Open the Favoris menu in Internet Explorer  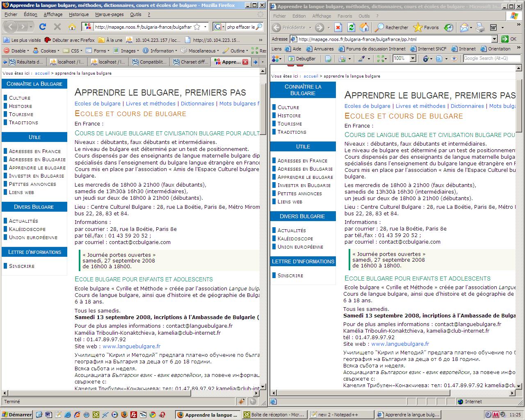tap(345, 16)
